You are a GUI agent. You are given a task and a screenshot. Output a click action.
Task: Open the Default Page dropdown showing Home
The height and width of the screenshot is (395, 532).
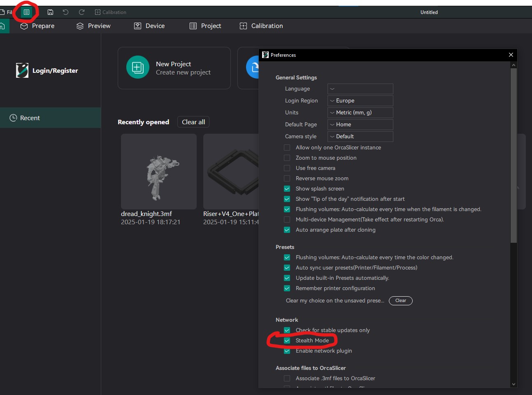[x=360, y=125]
